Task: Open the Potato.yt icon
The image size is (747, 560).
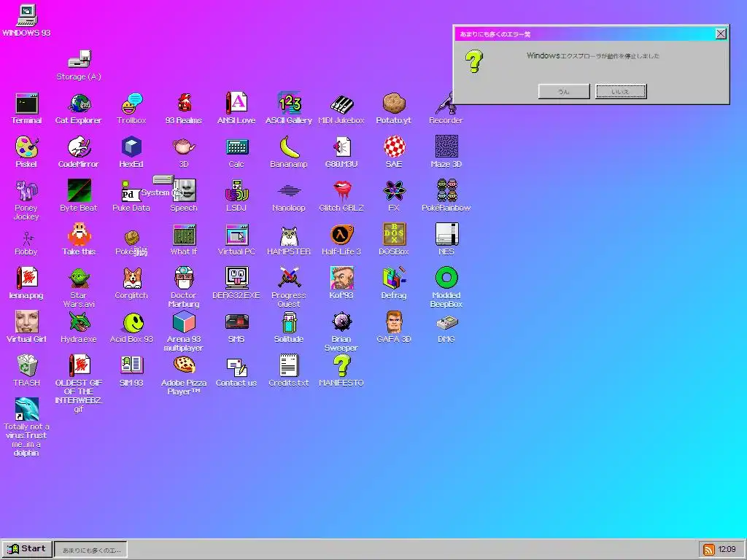Action: pyautogui.click(x=394, y=104)
